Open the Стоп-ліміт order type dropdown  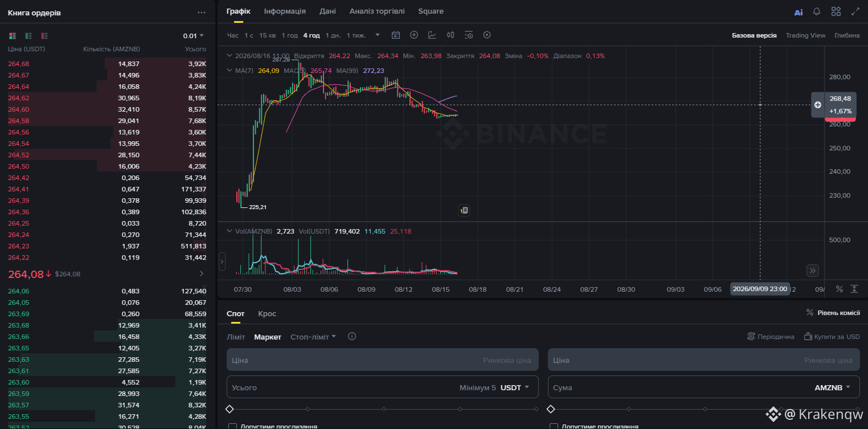[x=313, y=337]
